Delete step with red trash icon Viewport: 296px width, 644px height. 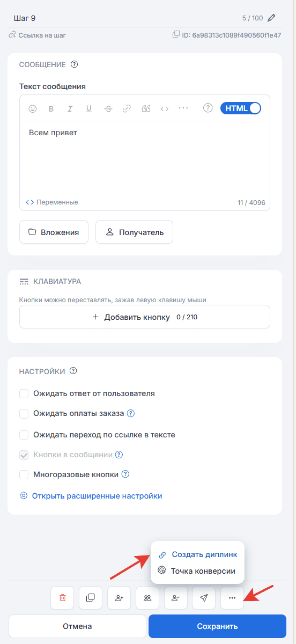click(63, 598)
